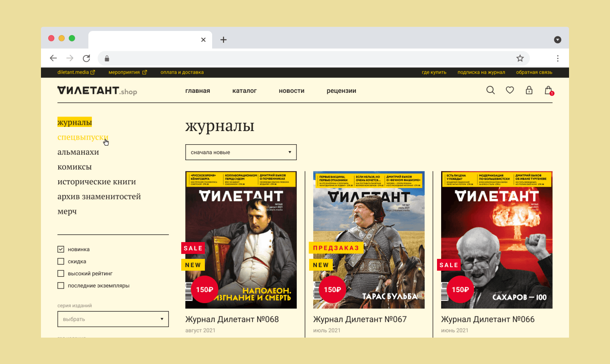Open the account lock icon
This screenshot has width=610, height=364.
click(x=529, y=90)
